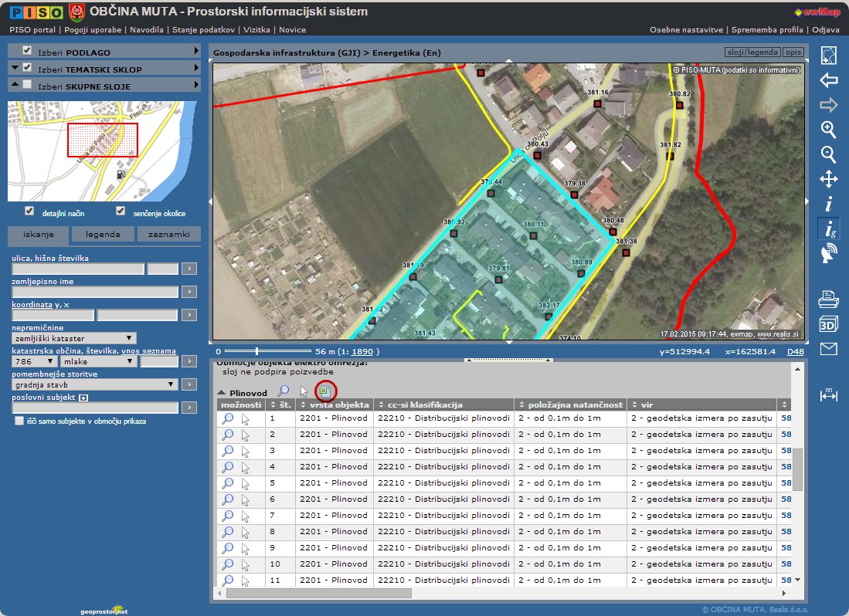Click the Odjava logout link
849x616 pixels.
click(x=826, y=29)
